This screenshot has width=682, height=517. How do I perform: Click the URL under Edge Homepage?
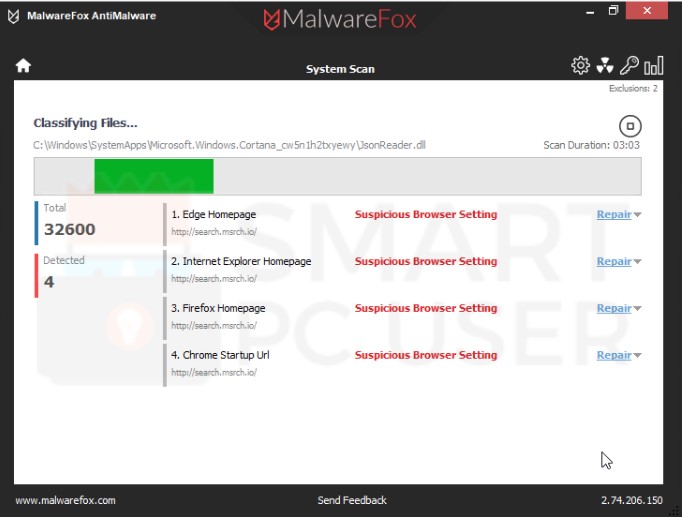[214, 232]
